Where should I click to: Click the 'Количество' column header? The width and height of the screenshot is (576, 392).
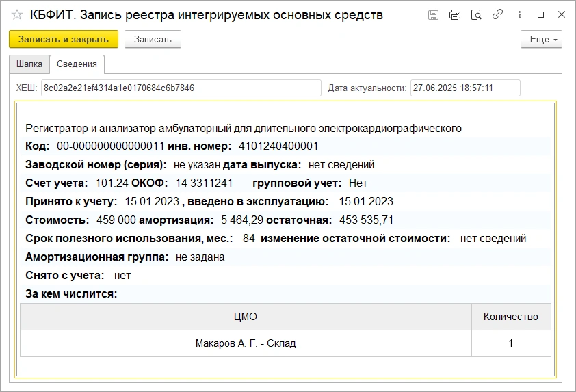click(x=511, y=317)
